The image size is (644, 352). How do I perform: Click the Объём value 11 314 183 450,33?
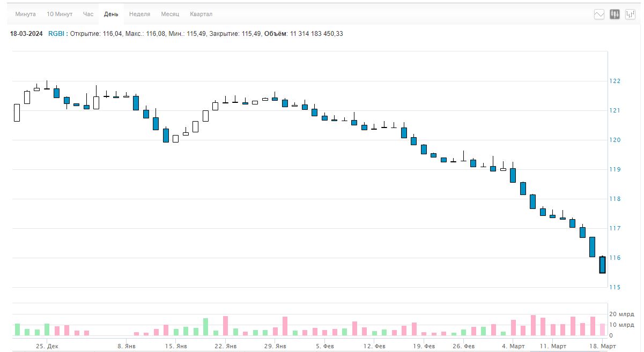[316, 34]
